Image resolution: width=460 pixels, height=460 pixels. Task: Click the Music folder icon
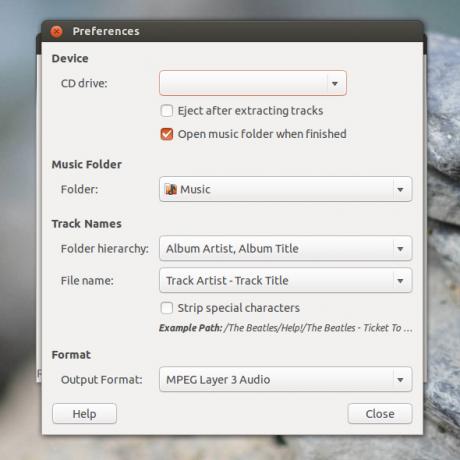click(171, 189)
